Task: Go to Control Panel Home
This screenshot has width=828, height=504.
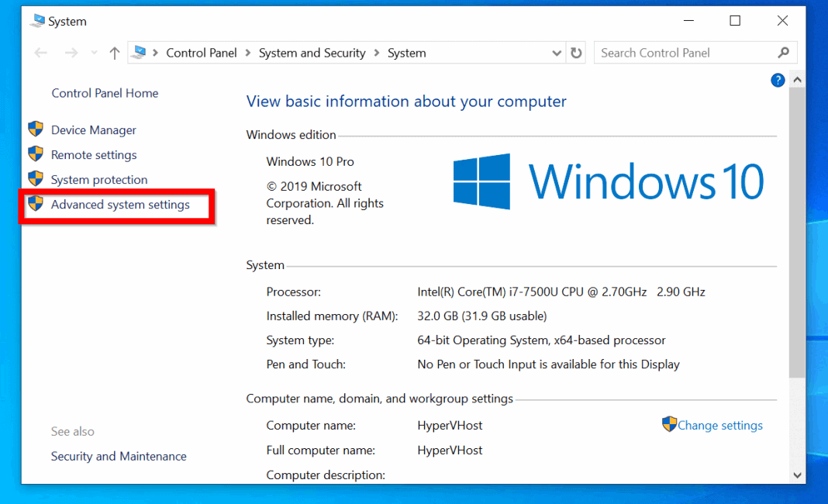Action: tap(105, 92)
